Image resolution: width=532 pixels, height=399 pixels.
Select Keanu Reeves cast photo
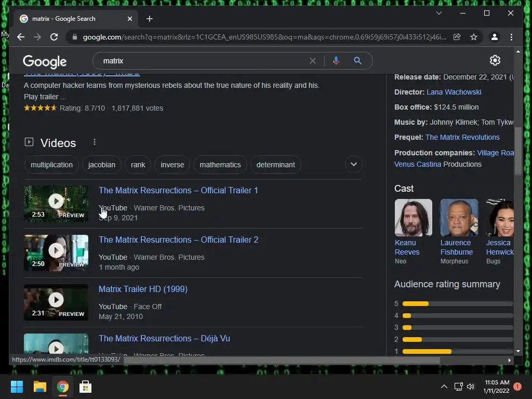(413, 218)
